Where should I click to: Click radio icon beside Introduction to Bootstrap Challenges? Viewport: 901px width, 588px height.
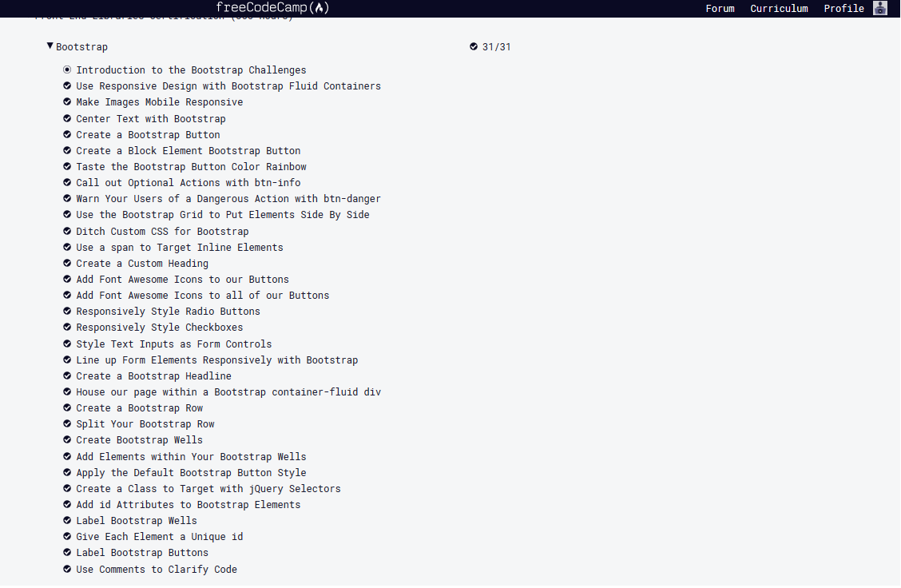pos(67,70)
